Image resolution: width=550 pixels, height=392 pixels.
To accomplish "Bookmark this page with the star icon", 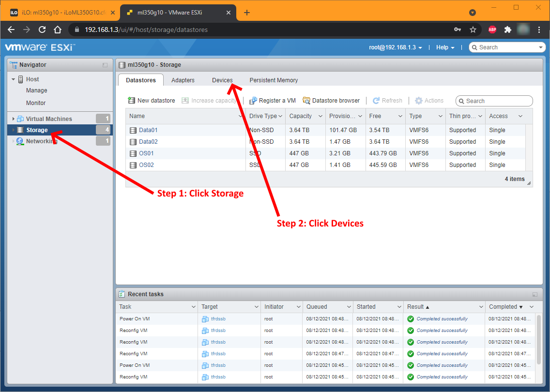I will 473,30.
